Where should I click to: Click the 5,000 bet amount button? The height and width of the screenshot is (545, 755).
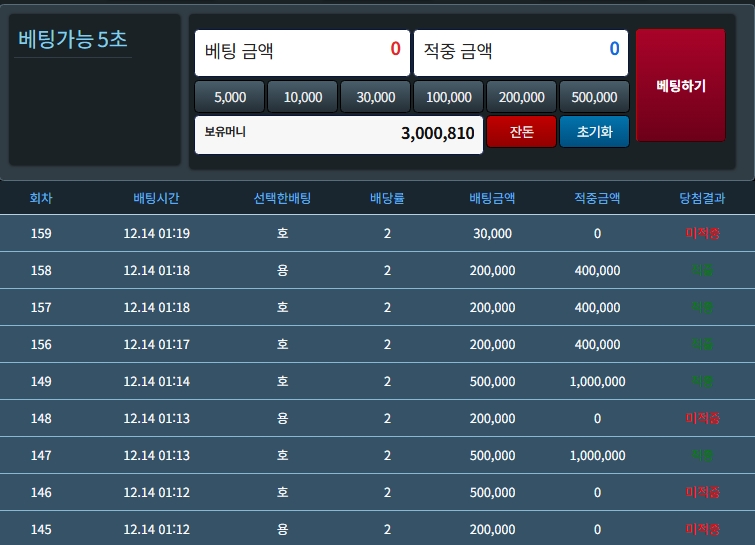pyautogui.click(x=230, y=97)
